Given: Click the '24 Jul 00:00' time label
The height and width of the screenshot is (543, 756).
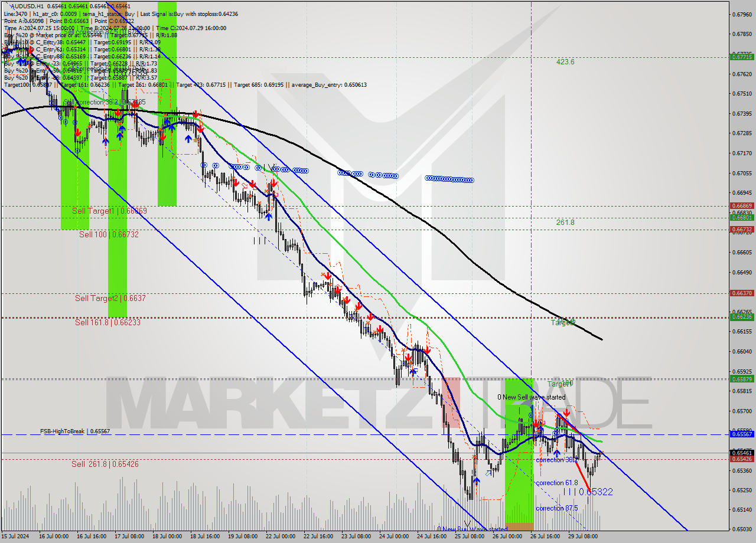Looking at the screenshot, I should click(395, 537).
